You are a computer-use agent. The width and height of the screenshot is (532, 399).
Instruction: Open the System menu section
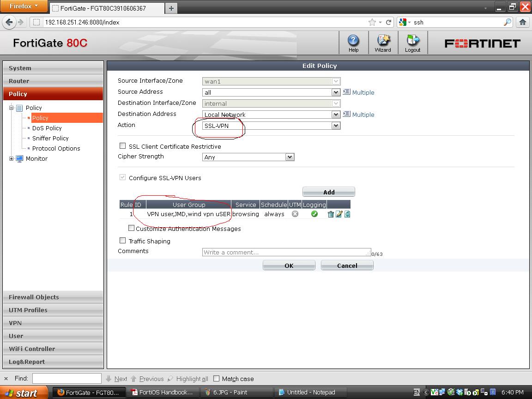point(53,68)
